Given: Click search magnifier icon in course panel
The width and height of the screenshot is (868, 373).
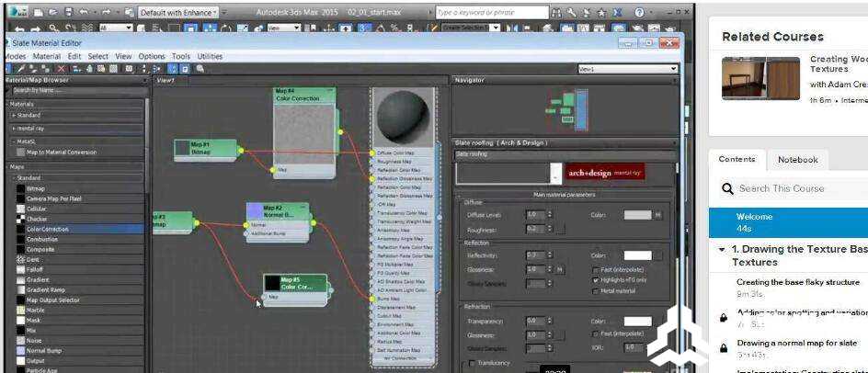Looking at the screenshot, I should [x=727, y=188].
